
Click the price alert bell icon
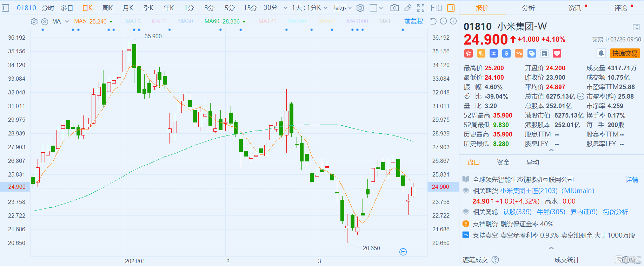point(601,53)
